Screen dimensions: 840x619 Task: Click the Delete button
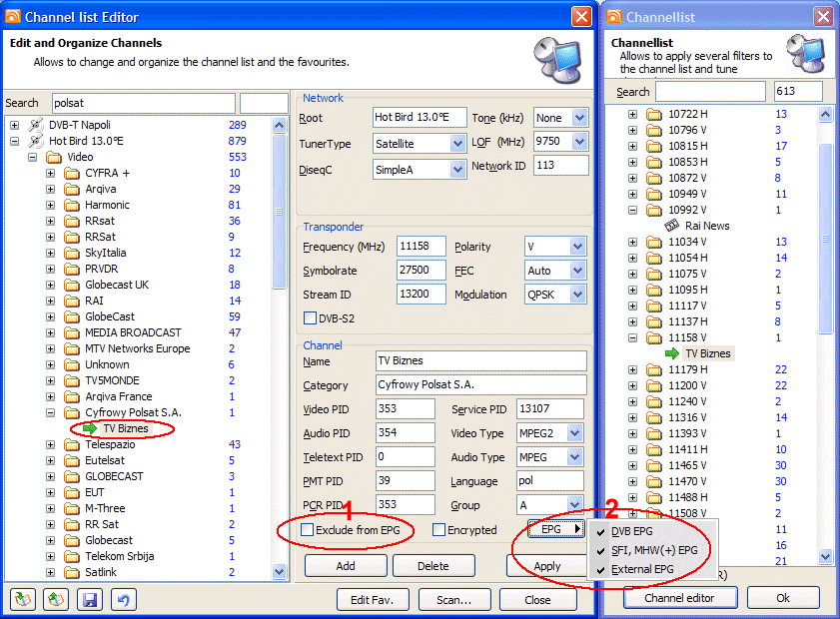(433, 566)
